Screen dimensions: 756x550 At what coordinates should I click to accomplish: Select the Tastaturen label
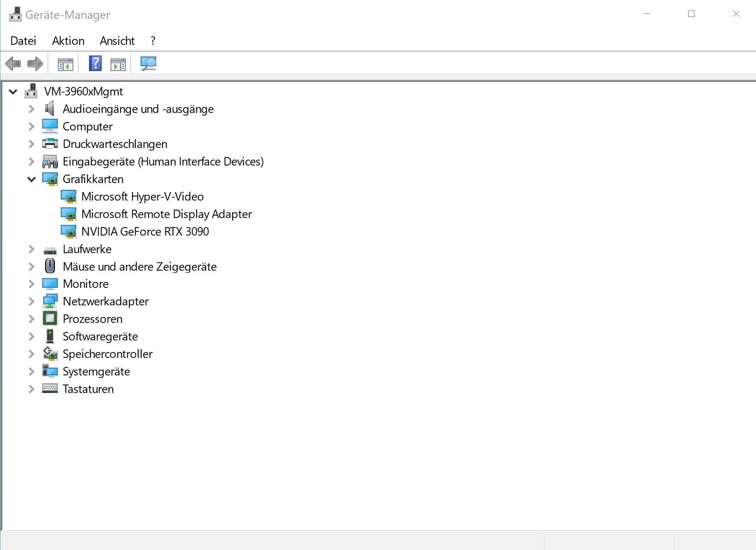(88, 389)
